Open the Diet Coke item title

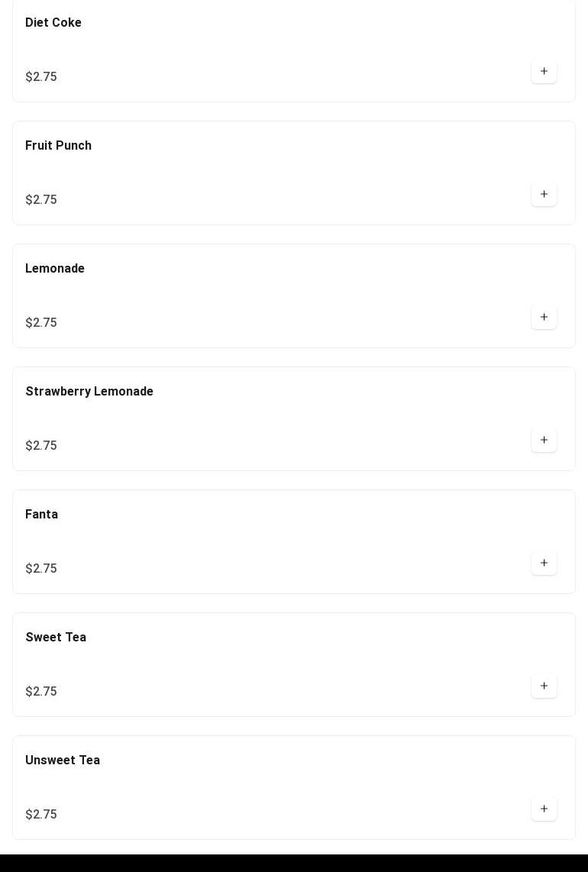coord(53,23)
